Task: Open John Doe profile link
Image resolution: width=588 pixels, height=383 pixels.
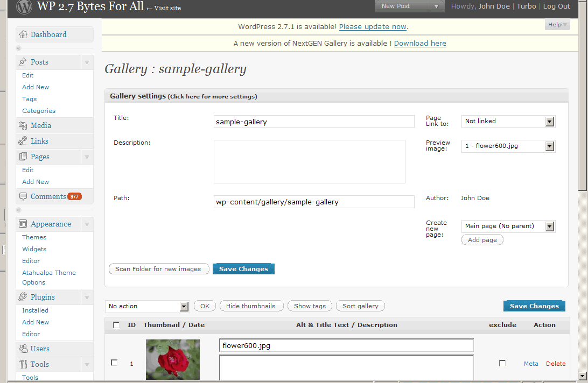Action: pos(494,6)
